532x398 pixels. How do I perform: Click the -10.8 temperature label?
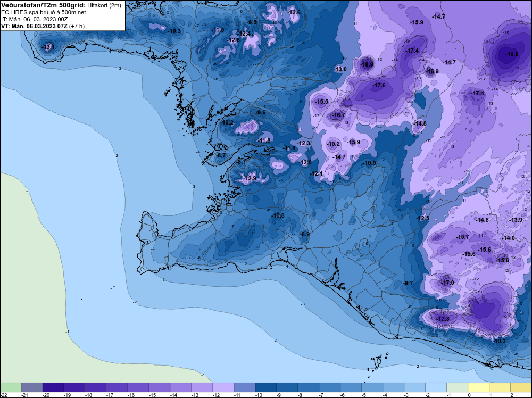point(278,215)
